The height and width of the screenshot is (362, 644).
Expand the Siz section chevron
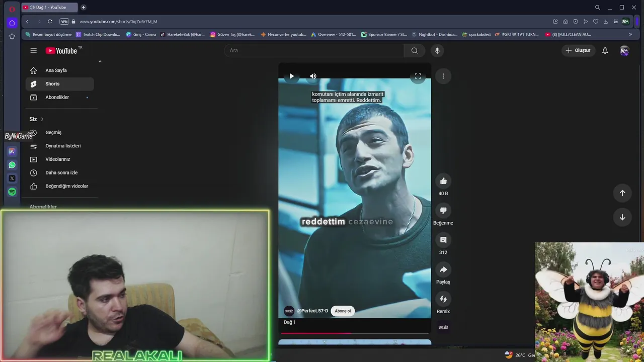click(42, 119)
